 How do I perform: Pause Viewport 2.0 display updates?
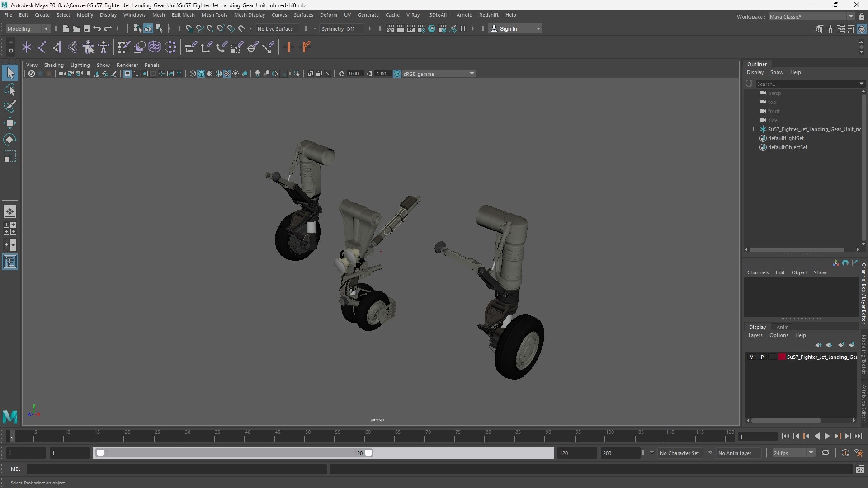[463, 28]
